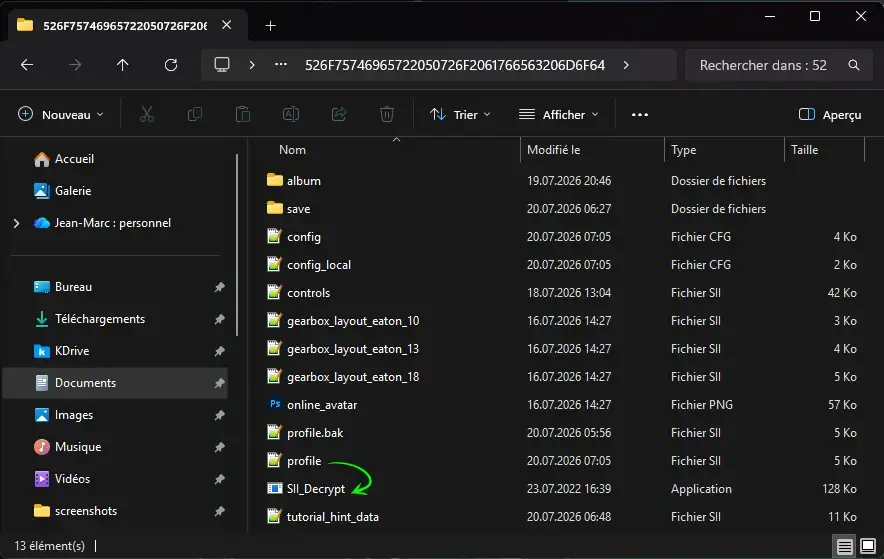The width and height of the screenshot is (884, 559).
Task: Add a new tab with plus button
Action: click(271, 25)
